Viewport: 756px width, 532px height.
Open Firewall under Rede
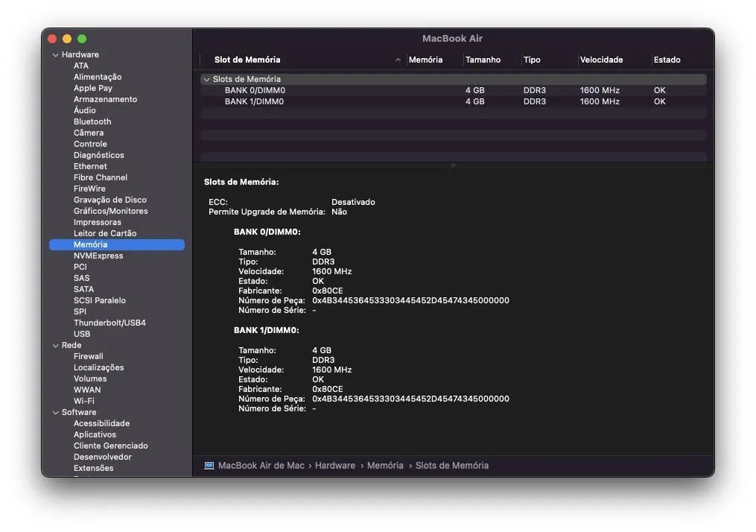[88, 356]
